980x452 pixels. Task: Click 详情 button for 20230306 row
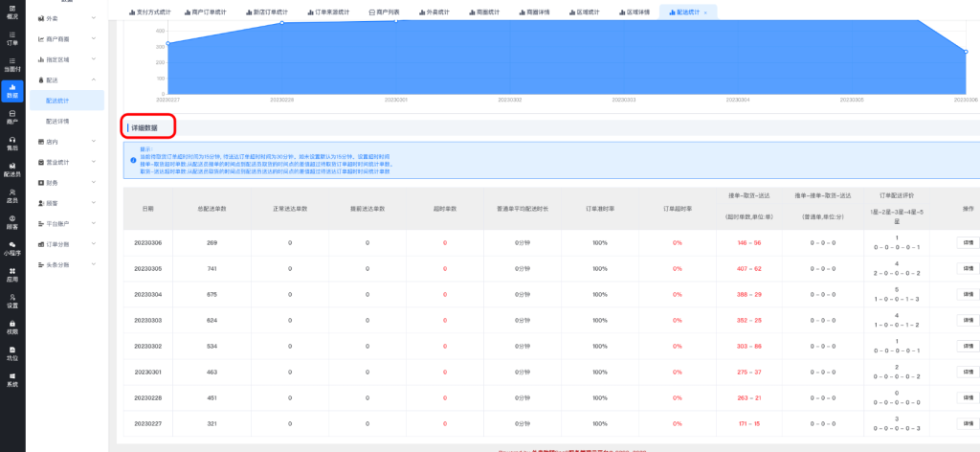click(x=966, y=242)
